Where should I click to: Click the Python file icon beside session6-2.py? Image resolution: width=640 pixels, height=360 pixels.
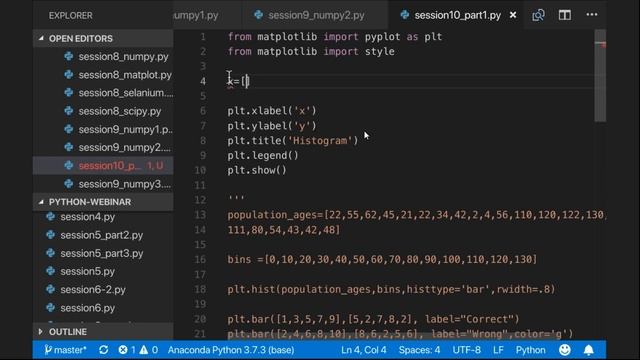(51, 289)
